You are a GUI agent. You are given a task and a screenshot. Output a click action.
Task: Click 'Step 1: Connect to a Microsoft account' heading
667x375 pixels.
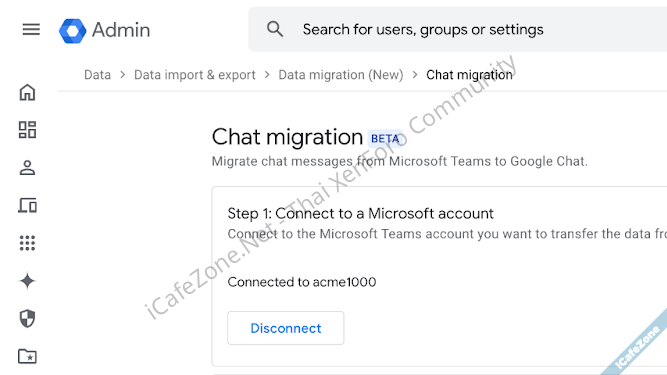pyautogui.click(x=360, y=213)
